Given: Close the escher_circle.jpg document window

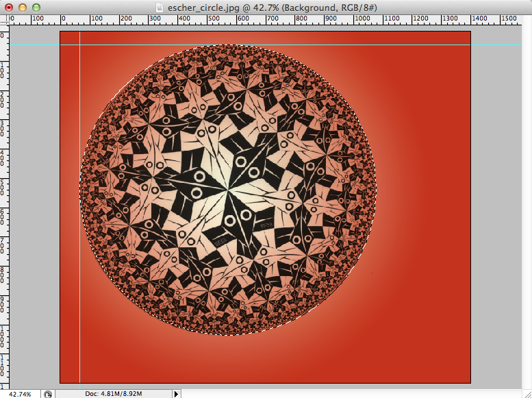Looking at the screenshot, I should [x=9, y=8].
